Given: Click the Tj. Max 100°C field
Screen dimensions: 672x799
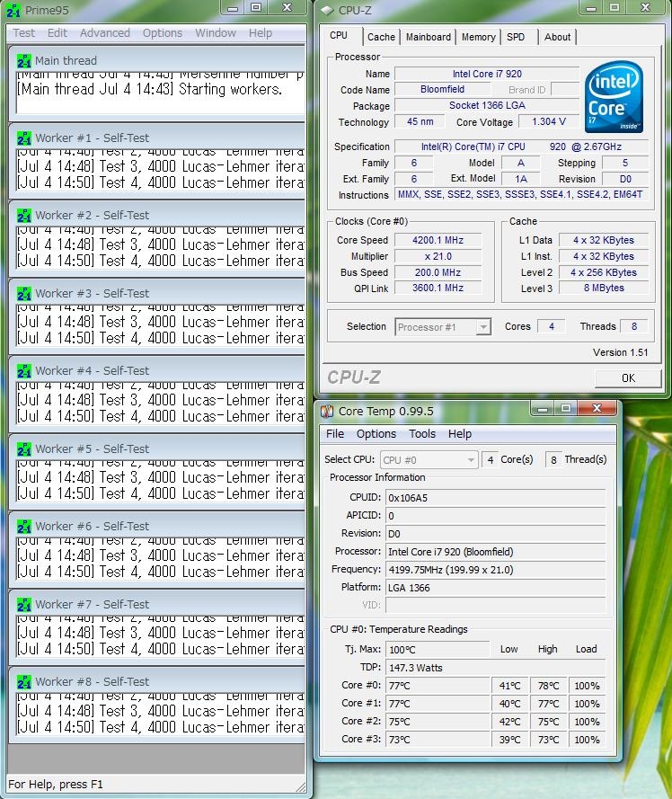Looking at the screenshot, I should (x=438, y=650).
